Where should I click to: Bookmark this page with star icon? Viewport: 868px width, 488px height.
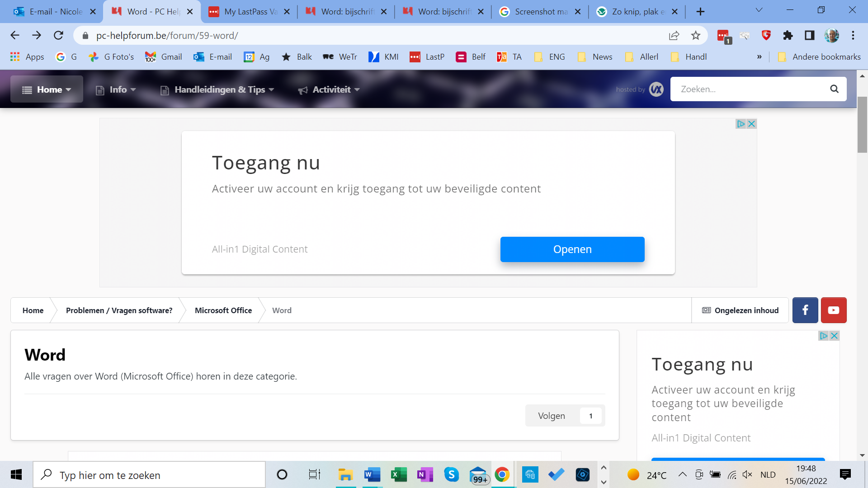click(x=696, y=35)
